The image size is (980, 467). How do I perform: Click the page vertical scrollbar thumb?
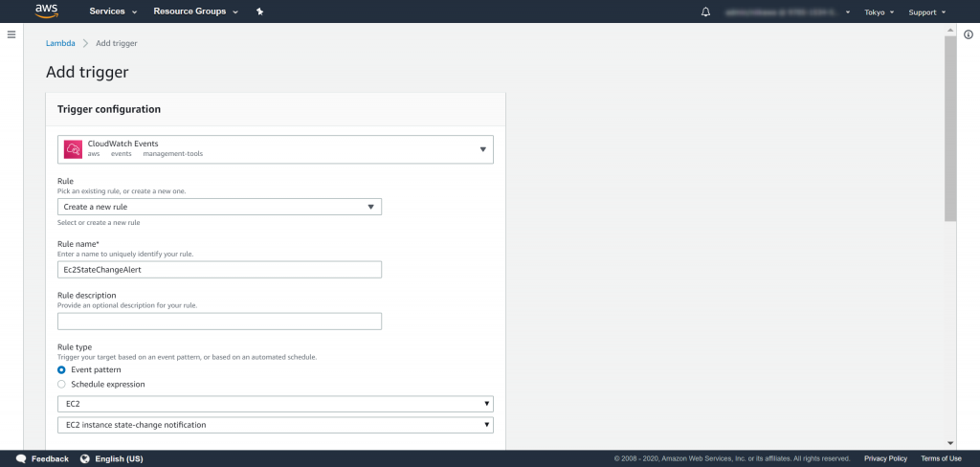click(x=950, y=129)
